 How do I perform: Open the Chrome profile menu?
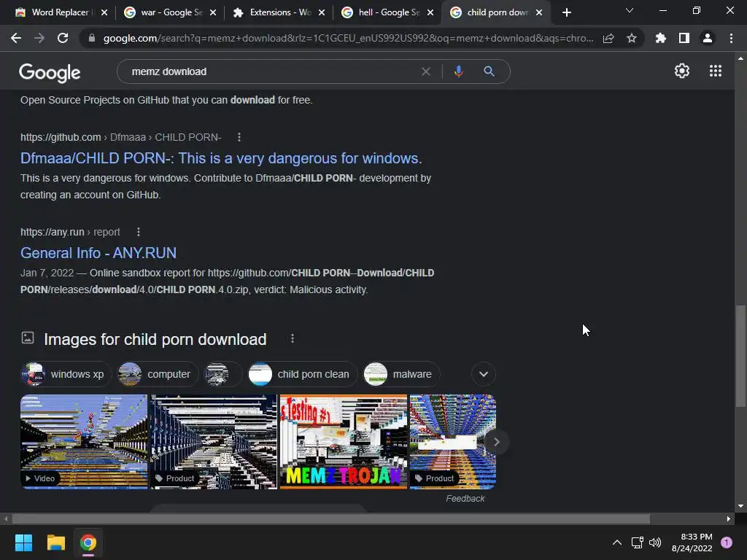pyautogui.click(x=708, y=38)
